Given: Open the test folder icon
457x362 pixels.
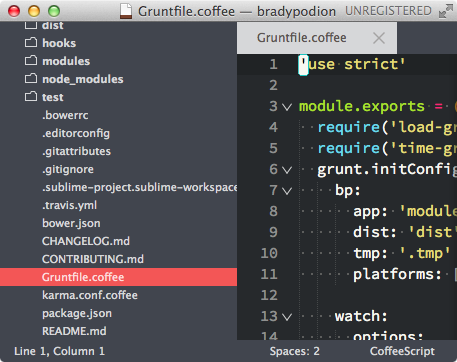Looking at the screenshot, I should pos(31,97).
